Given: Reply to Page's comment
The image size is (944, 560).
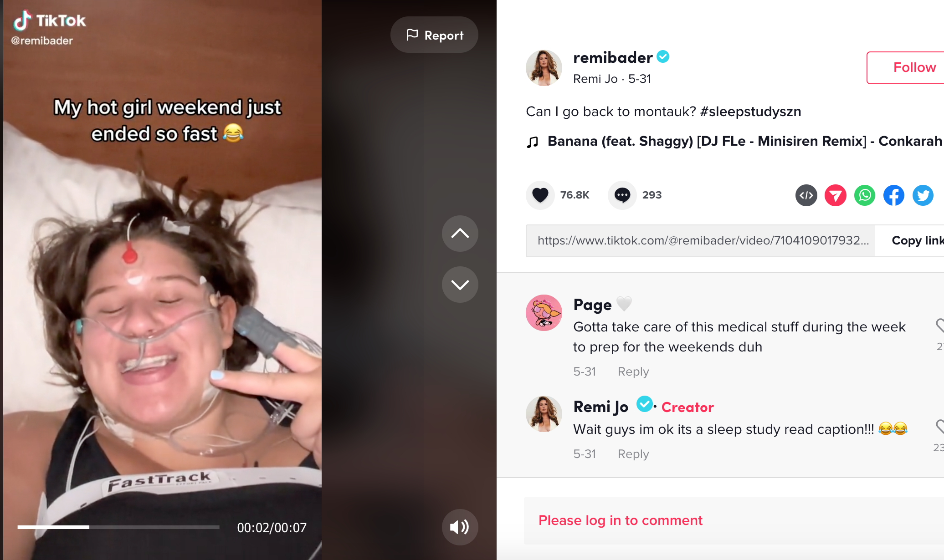Looking at the screenshot, I should click(633, 372).
